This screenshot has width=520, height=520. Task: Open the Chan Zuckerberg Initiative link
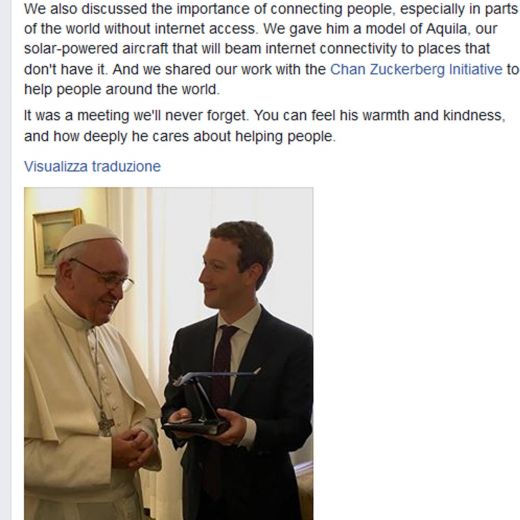[x=416, y=69]
